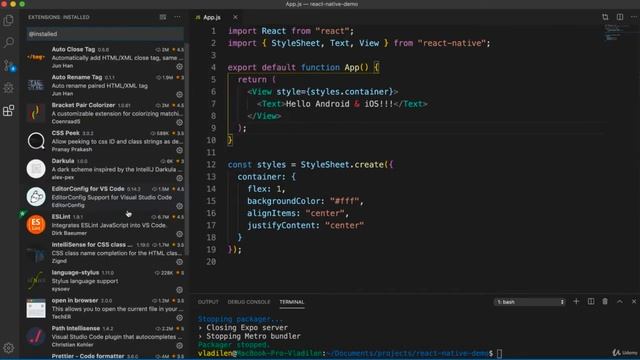640x360 pixels.
Task: Open IntelliSense for CSS class details
Action: 104,253
